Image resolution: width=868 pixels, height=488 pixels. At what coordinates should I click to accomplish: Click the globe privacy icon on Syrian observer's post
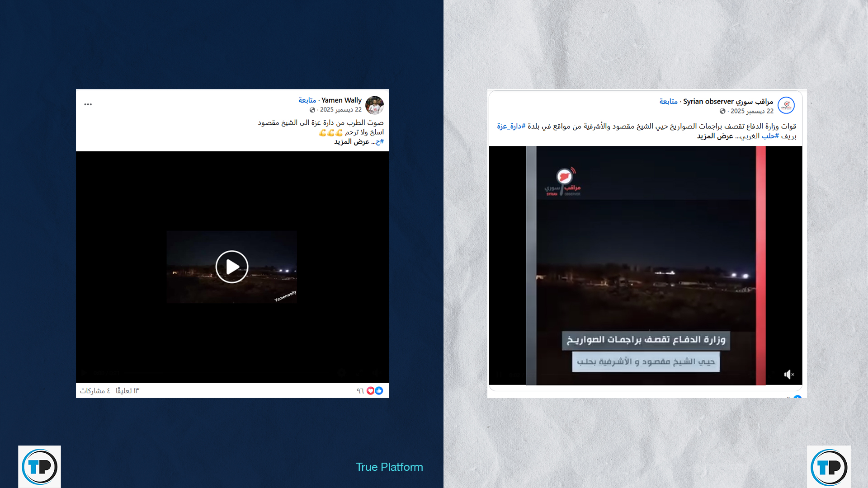click(722, 111)
